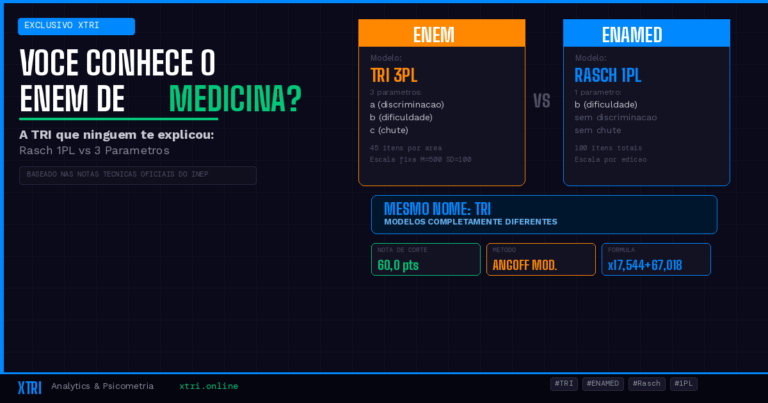Open the xtri.online link

tap(208, 386)
